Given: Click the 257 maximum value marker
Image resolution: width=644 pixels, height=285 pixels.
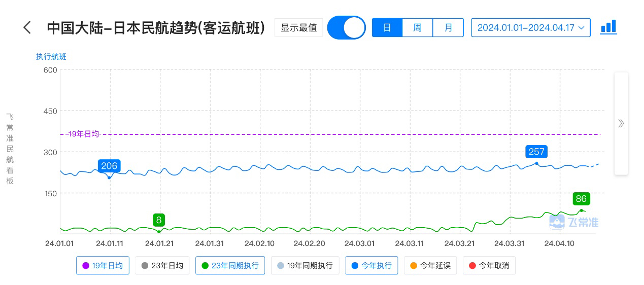Looking at the screenshot, I should point(536,152).
